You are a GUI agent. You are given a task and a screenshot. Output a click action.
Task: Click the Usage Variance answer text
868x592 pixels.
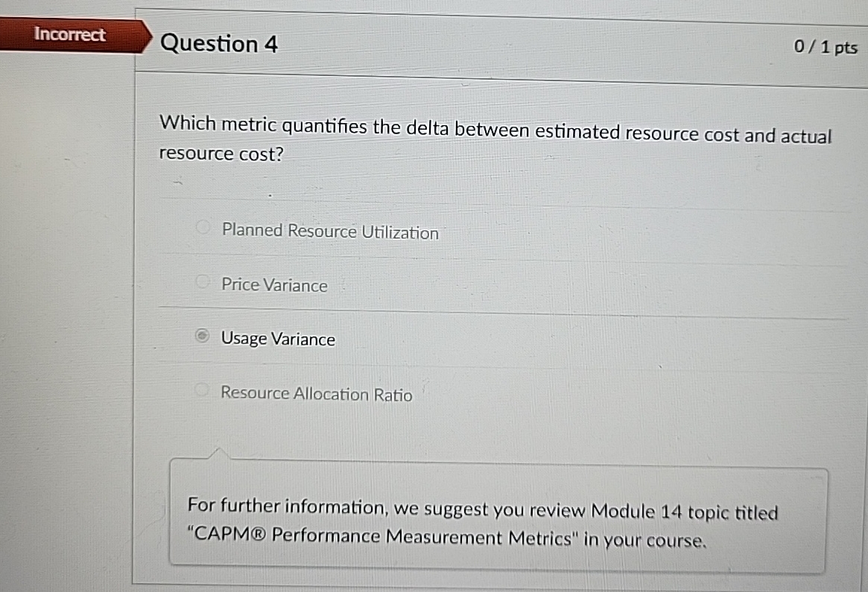[278, 340]
